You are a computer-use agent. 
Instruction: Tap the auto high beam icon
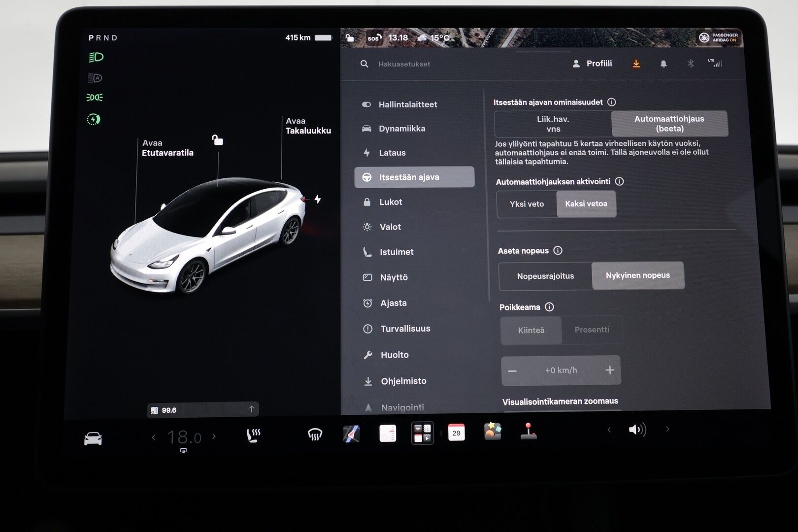click(95, 78)
